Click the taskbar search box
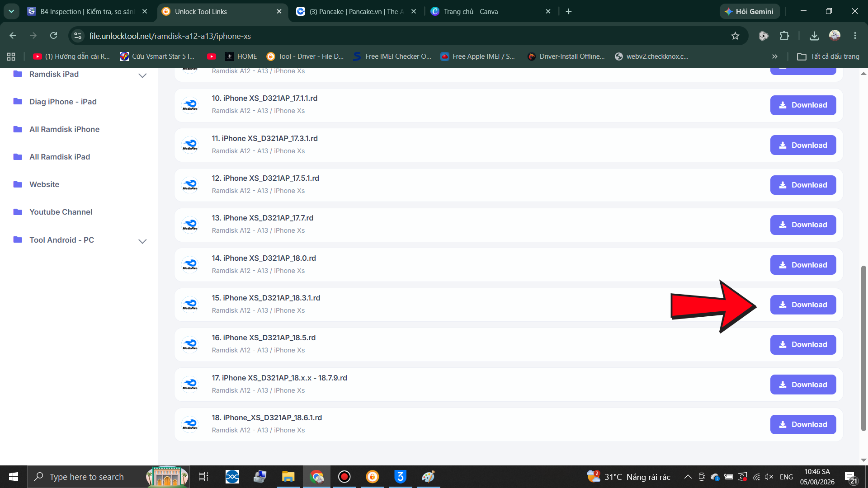 (x=108, y=477)
